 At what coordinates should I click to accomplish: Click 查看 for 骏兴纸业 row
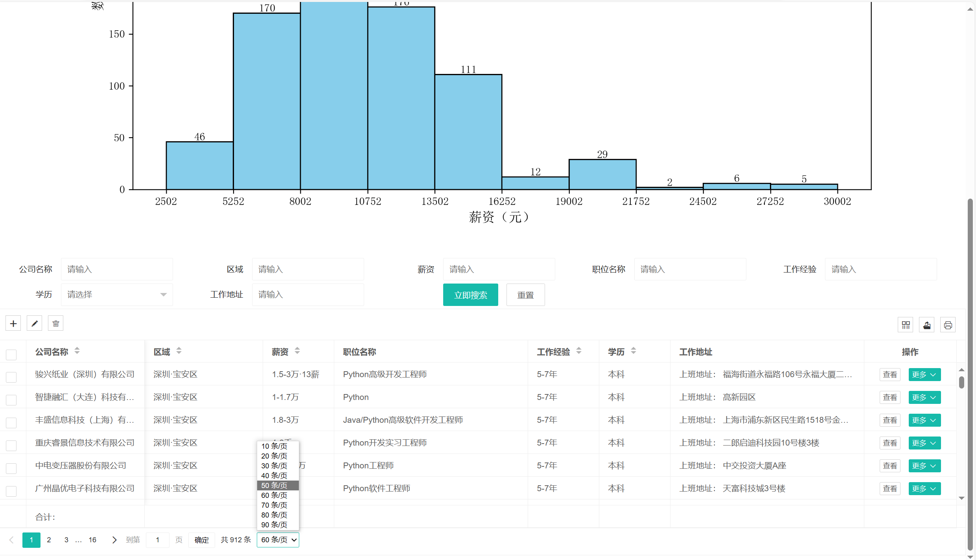(890, 375)
